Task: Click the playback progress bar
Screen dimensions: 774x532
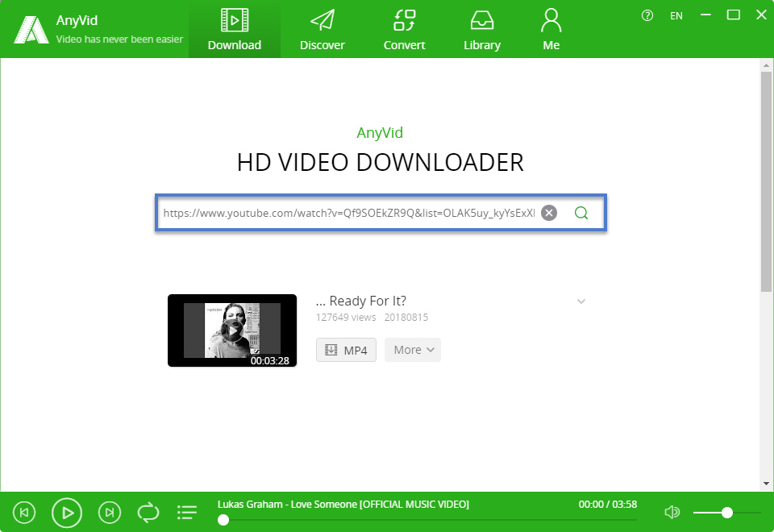Action: (427, 520)
